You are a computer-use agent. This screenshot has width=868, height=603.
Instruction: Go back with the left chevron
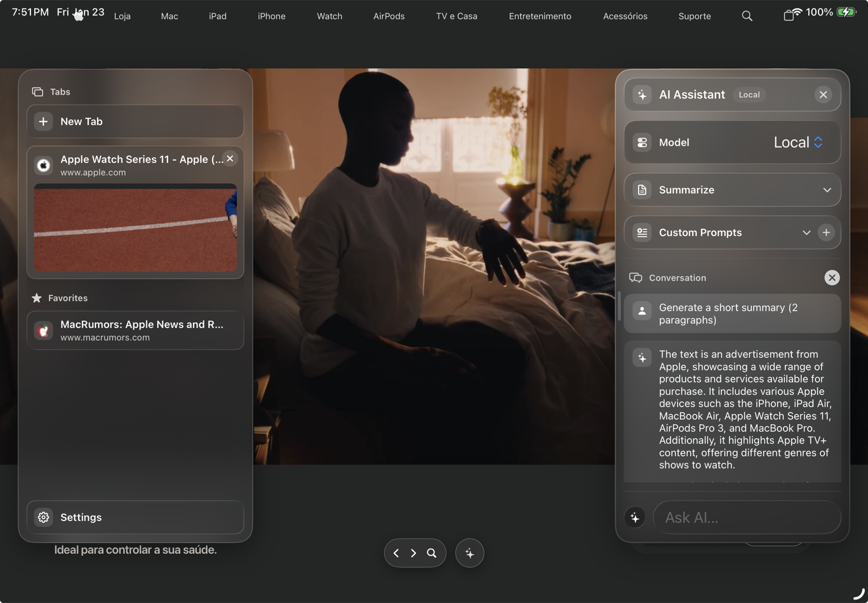pyautogui.click(x=396, y=553)
